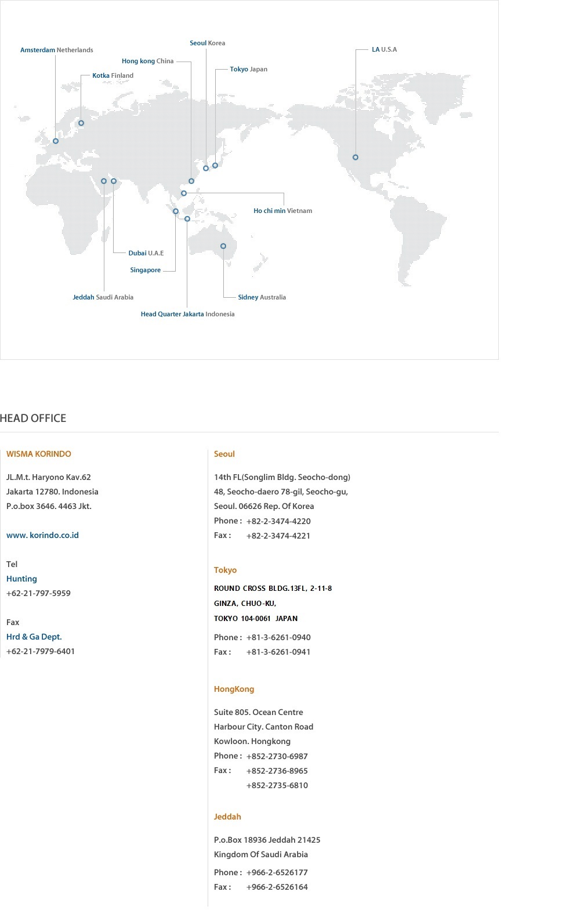Open the www. korindo.co.id website link
Image resolution: width=580 pixels, height=924 pixels.
point(42,535)
